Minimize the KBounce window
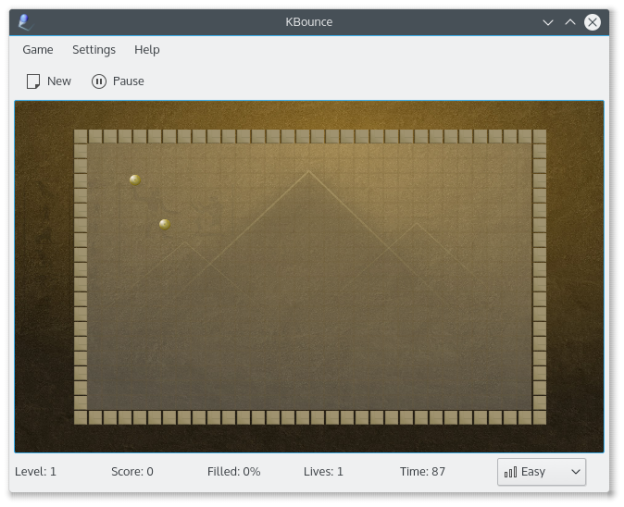Screen dimensions: 624x507 548,22
